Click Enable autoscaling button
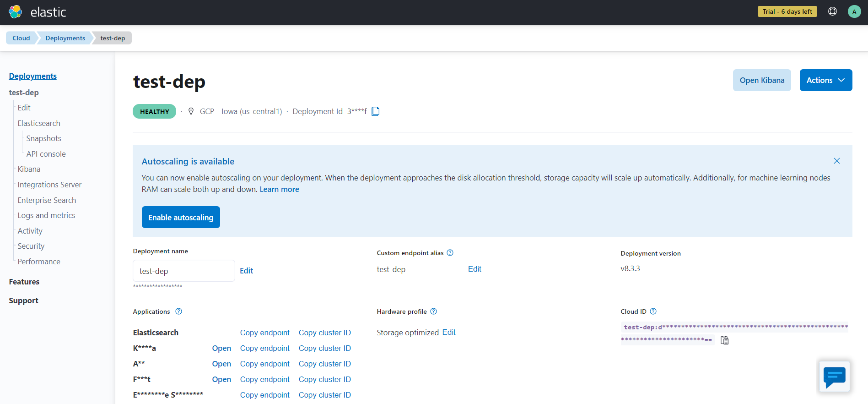The image size is (868, 404). pyautogui.click(x=181, y=217)
